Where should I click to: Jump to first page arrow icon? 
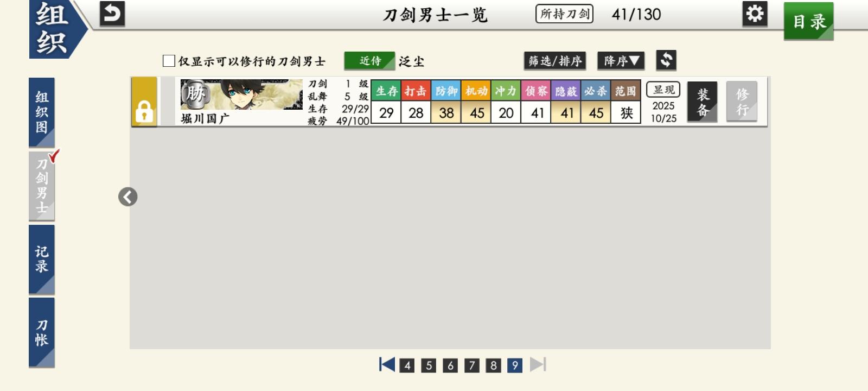pos(387,364)
